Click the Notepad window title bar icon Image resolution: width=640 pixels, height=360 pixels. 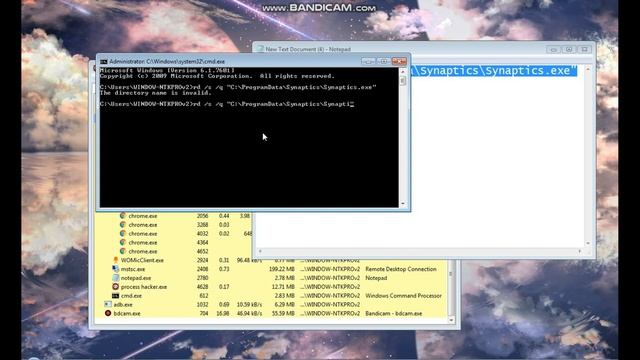pos(260,49)
